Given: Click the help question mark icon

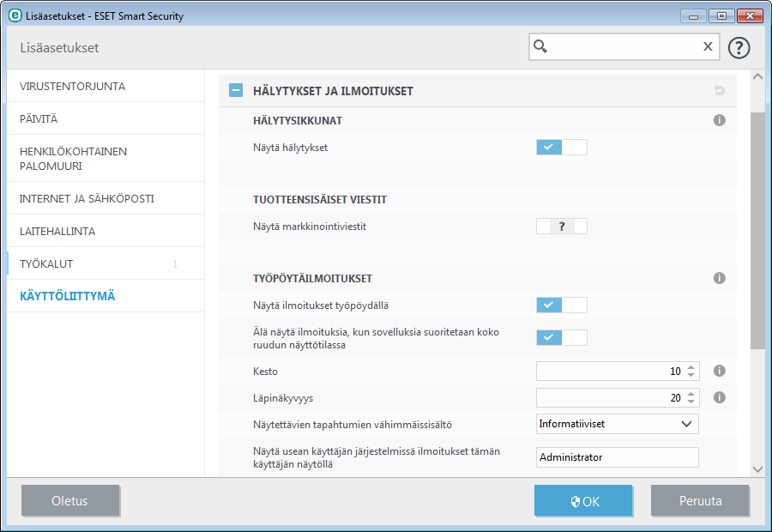Looking at the screenshot, I should point(739,48).
